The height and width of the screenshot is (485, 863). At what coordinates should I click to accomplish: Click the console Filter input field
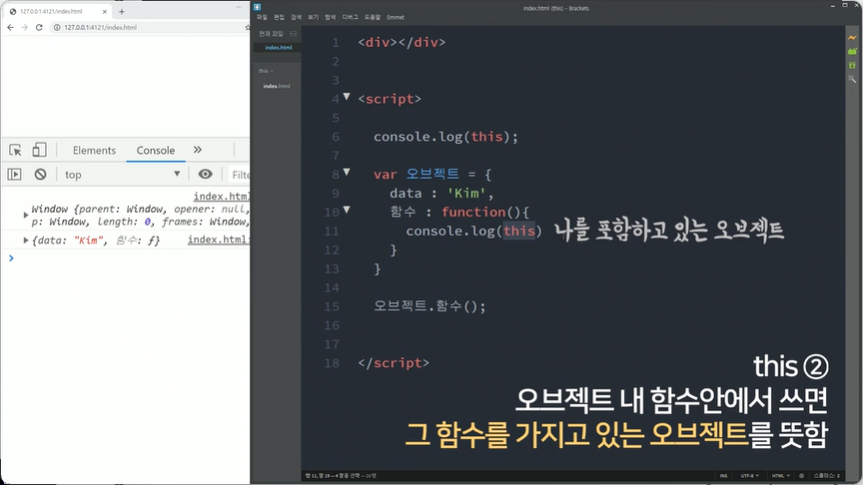pyautogui.click(x=239, y=175)
